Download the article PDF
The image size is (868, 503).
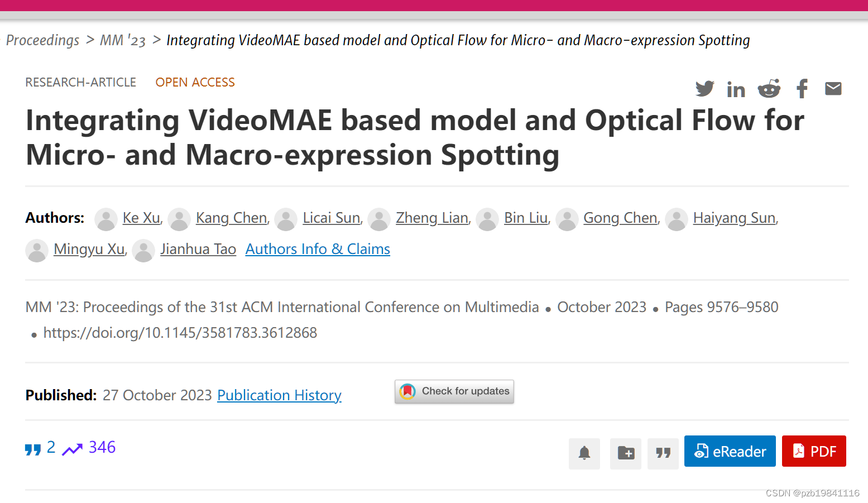pos(813,451)
